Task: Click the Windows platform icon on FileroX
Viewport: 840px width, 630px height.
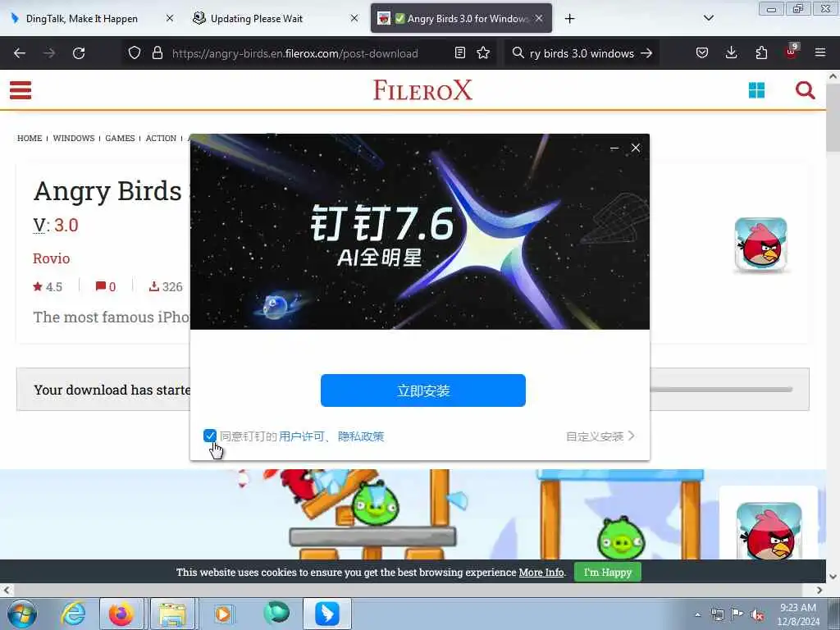Action: (756, 90)
